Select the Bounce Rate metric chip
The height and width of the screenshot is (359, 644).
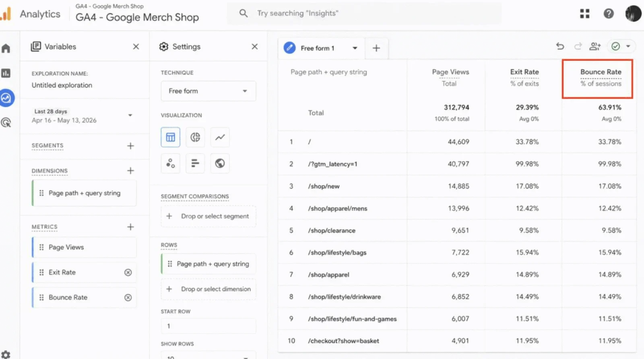click(x=84, y=298)
